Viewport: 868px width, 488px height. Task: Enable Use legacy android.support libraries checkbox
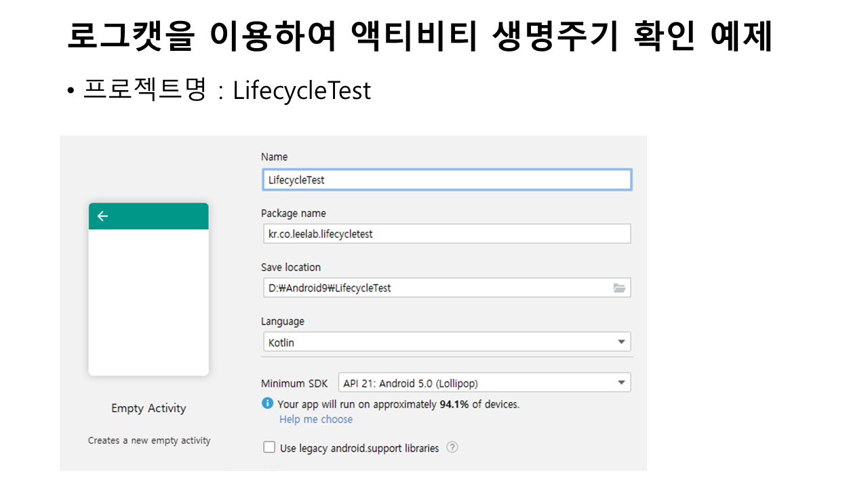[x=269, y=447]
